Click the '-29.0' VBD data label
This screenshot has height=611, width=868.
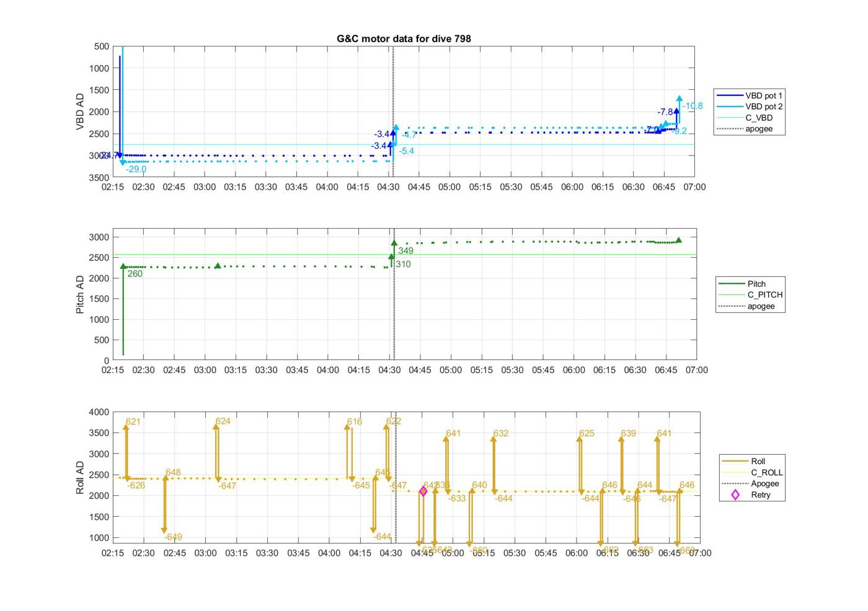point(136,169)
